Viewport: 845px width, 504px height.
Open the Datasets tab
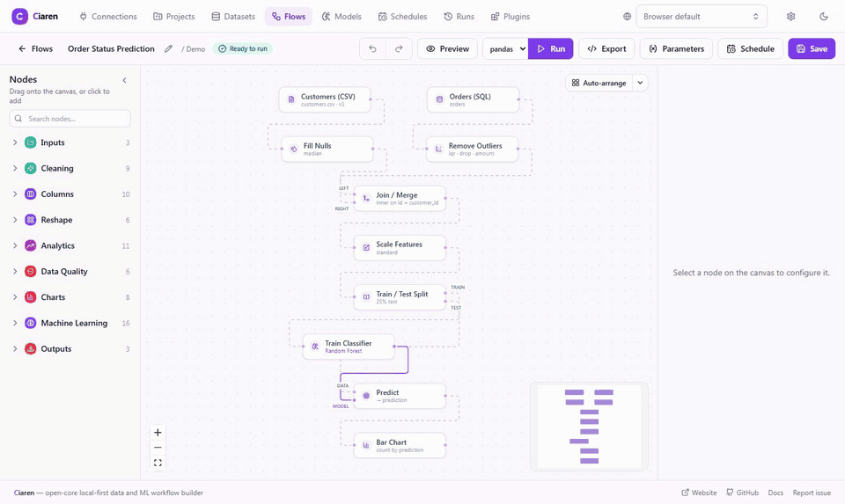[x=233, y=17]
